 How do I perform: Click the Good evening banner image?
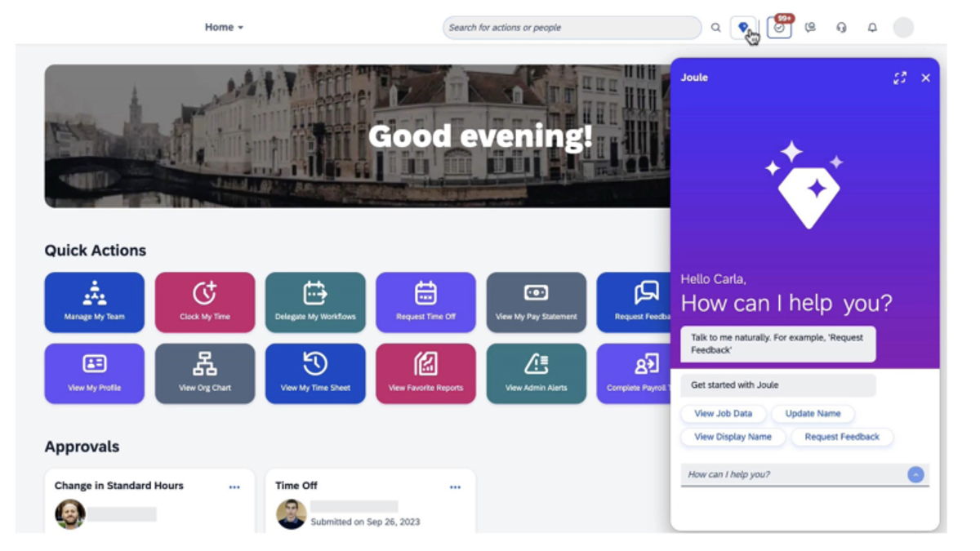coord(358,136)
